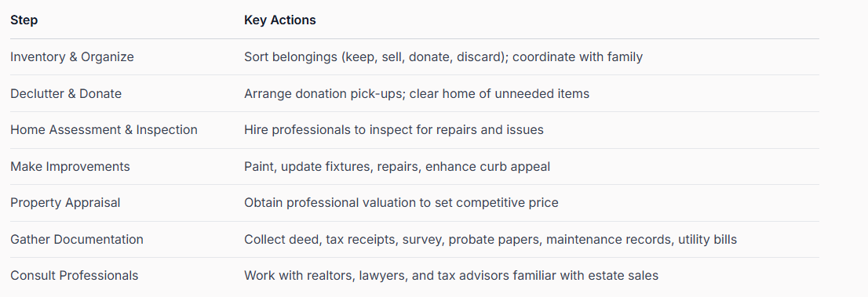This screenshot has height=297, width=868.
Task: Click the 'Collect deed, tax receipts' text
Action: tap(491, 240)
